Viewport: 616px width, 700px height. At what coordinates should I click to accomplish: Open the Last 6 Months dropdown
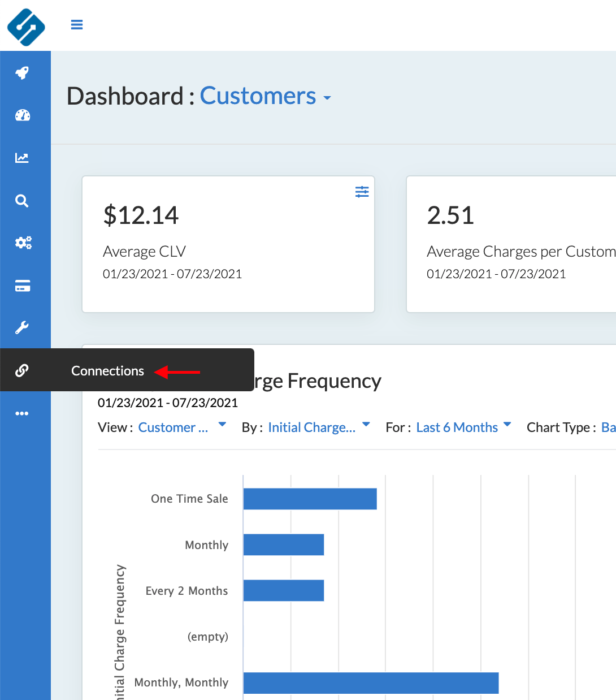(463, 427)
